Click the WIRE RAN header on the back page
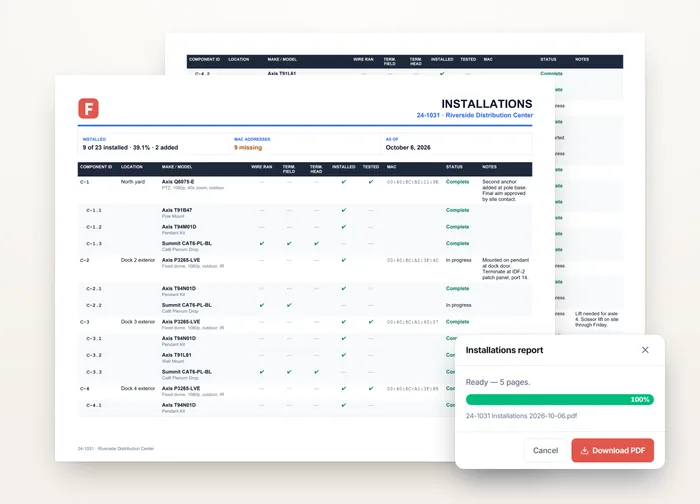Screen dimensions: 700x504 tap(363, 59)
